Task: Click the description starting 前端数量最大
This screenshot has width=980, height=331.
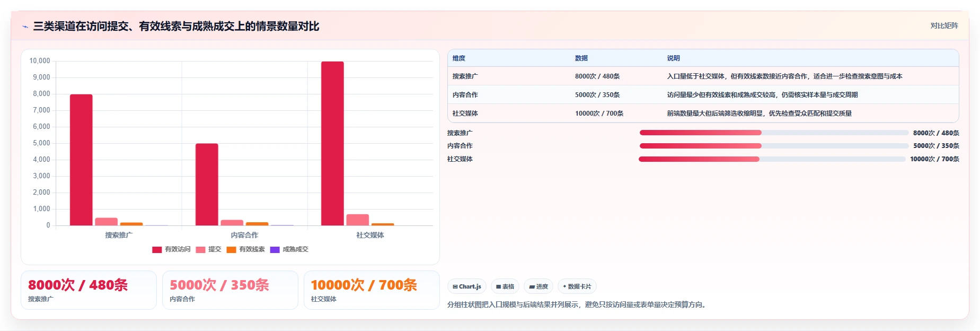Action: click(x=759, y=114)
